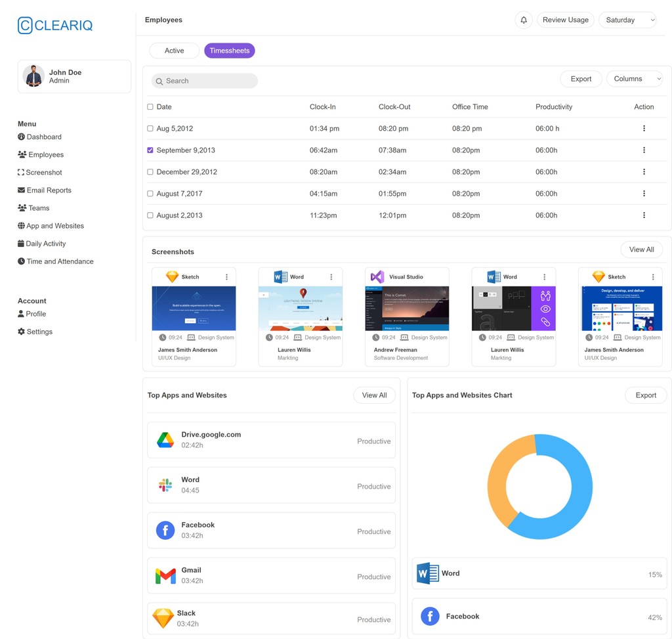Open App and Websites menu item
The width and height of the screenshot is (672, 639).
(x=51, y=225)
